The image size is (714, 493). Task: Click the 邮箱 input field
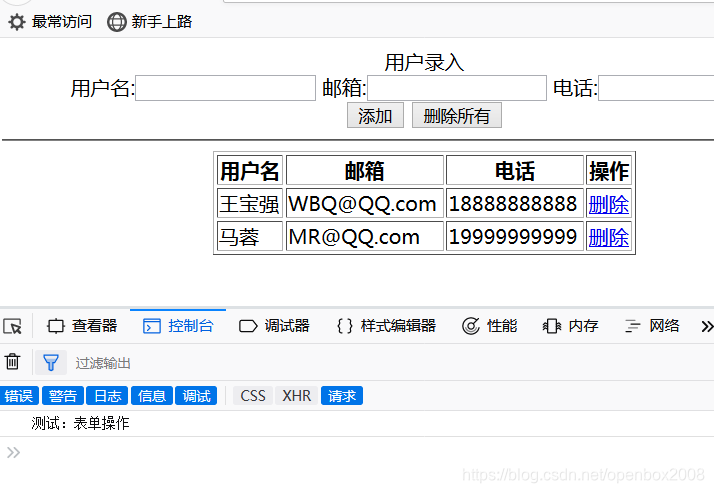tap(457, 88)
